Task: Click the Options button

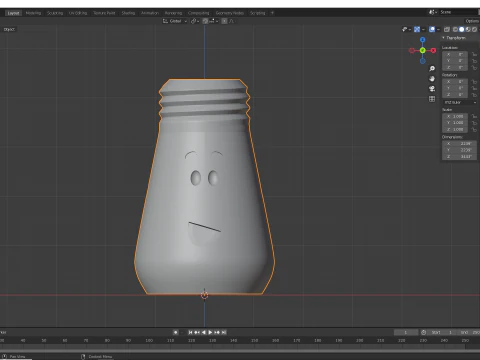Action: coord(472,21)
